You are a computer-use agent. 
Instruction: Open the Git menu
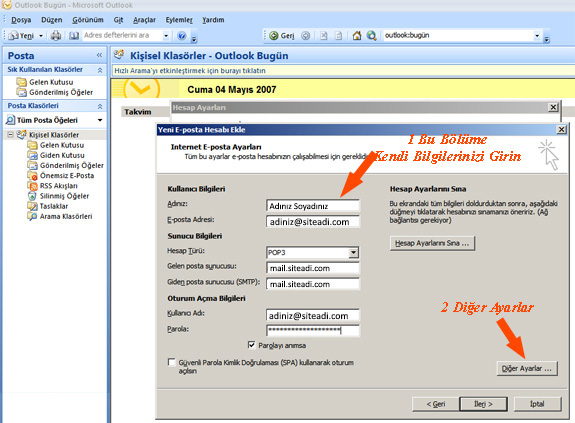point(118,20)
